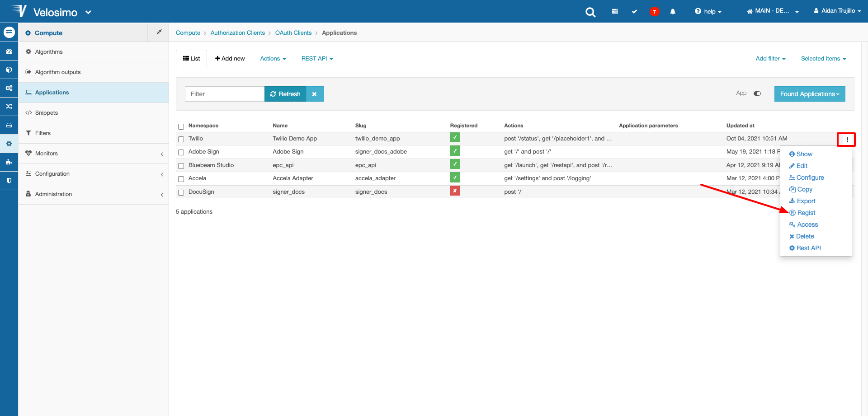The height and width of the screenshot is (416, 868).
Task: Go to OAuth Clients breadcrumb link
Action: pyautogui.click(x=293, y=33)
